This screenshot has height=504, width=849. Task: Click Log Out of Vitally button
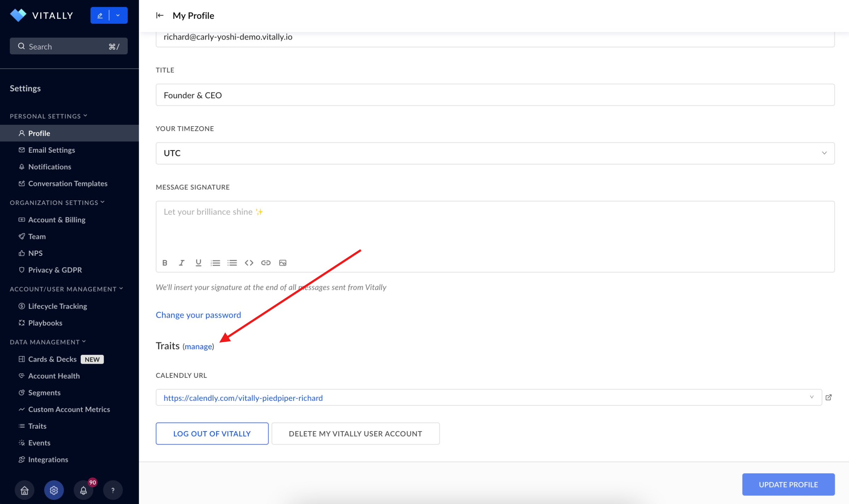pyautogui.click(x=212, y=434)
